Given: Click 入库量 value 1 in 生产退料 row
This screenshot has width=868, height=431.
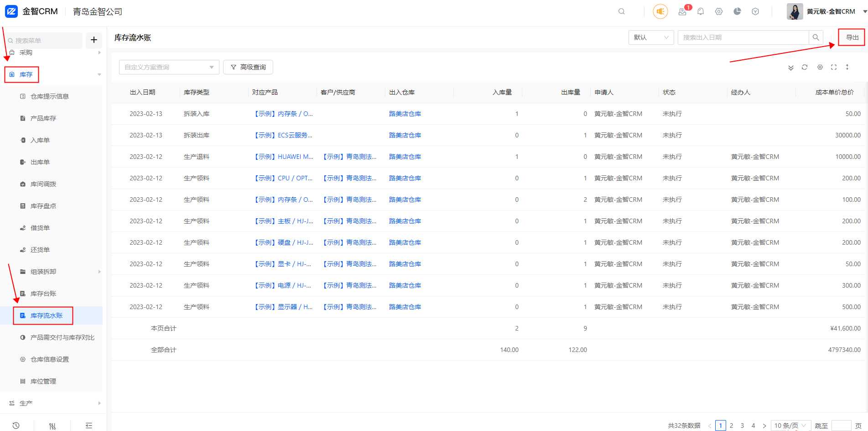Looking at the screenshot, I should (x=517, y=157).
